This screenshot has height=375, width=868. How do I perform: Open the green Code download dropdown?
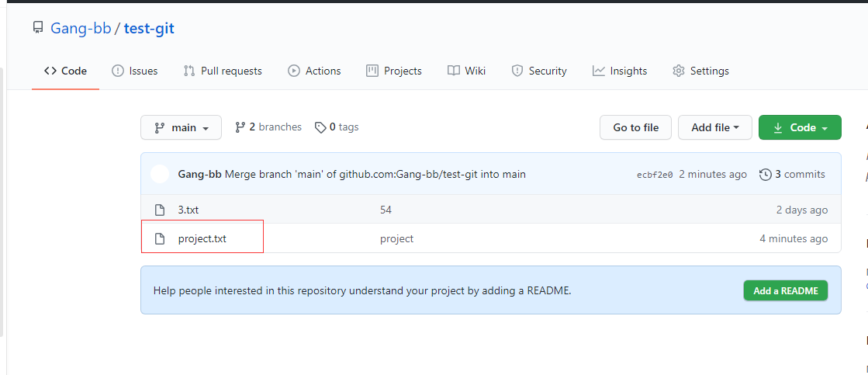[x=800, y=127]
